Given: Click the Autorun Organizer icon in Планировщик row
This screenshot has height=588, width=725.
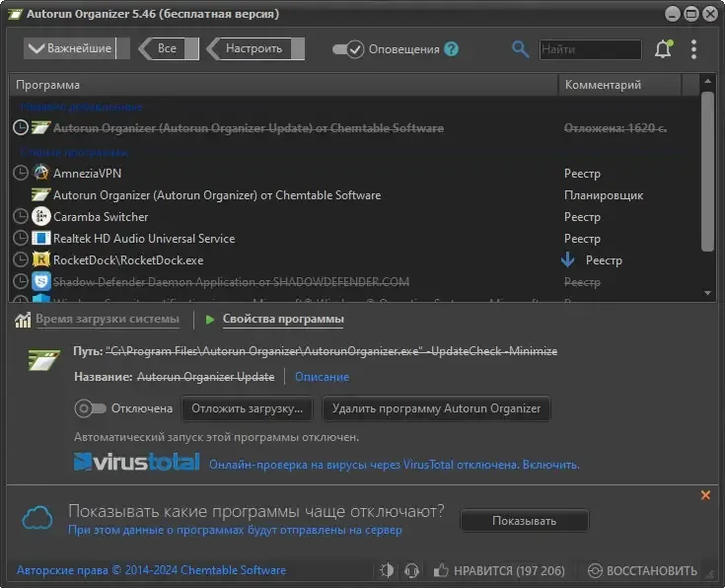Looking at the screenshot, I should (x=40, y=194).
